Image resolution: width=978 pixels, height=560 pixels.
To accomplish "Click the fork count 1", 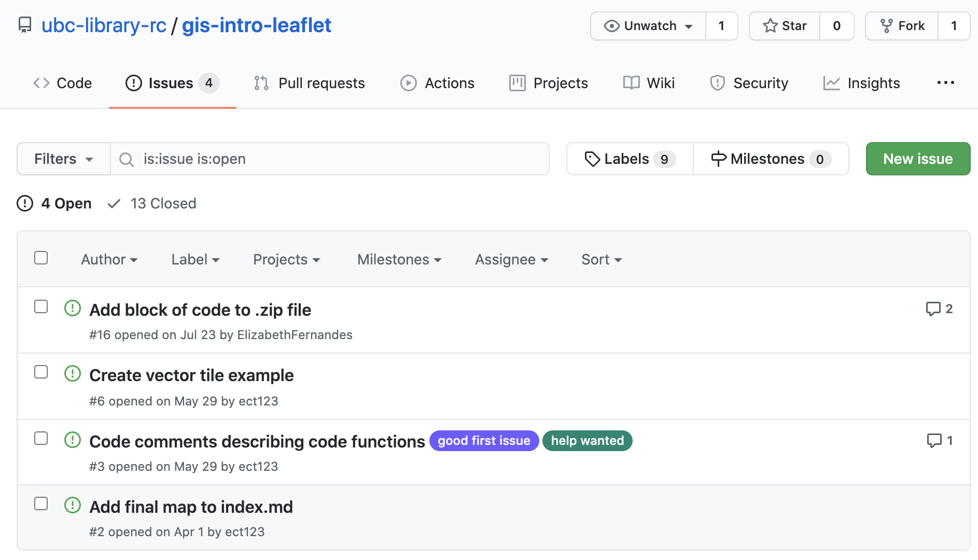I will [x=954, y=26].
